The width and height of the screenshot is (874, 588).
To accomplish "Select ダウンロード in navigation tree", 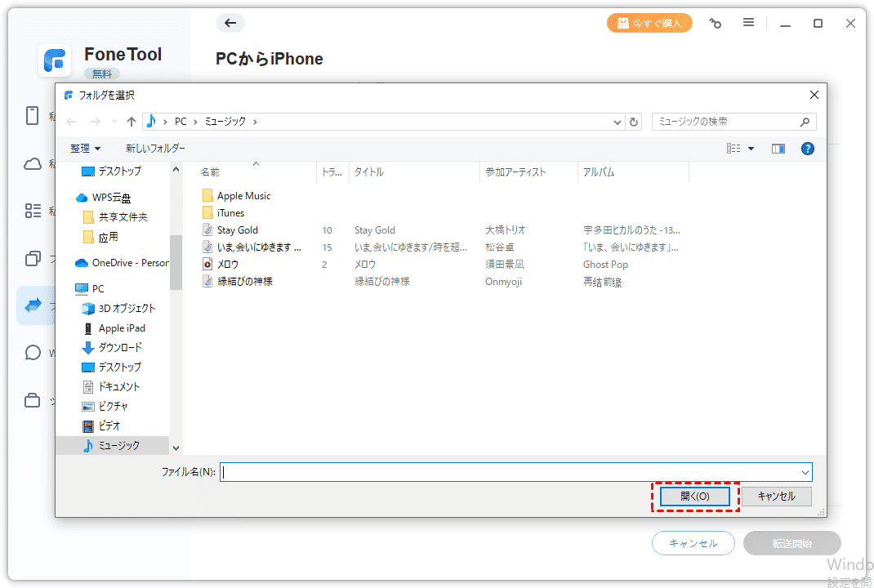I will click(x=120, y=348).
